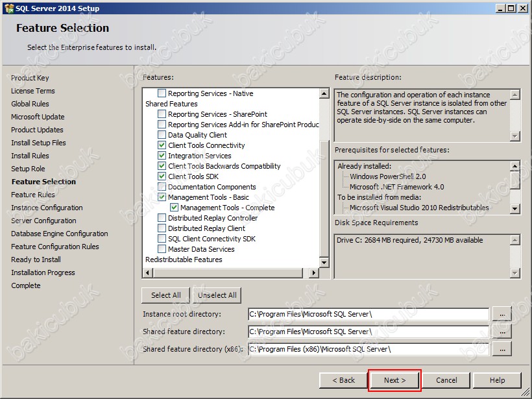Click the disk space requirement text for Drive C
Image resolution: width=532 pixels, height=399 pixels.
point(409,240)
